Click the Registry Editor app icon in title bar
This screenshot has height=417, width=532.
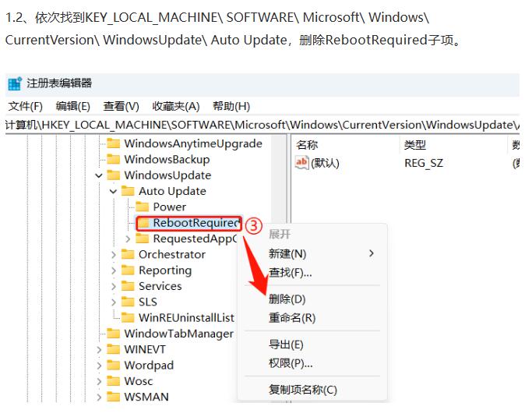click(x=14, y=83)
